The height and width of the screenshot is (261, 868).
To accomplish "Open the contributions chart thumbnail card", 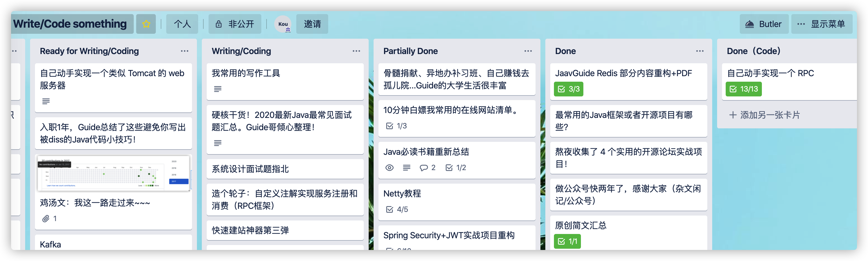I will pyautogui.click(x=113, y=173).
